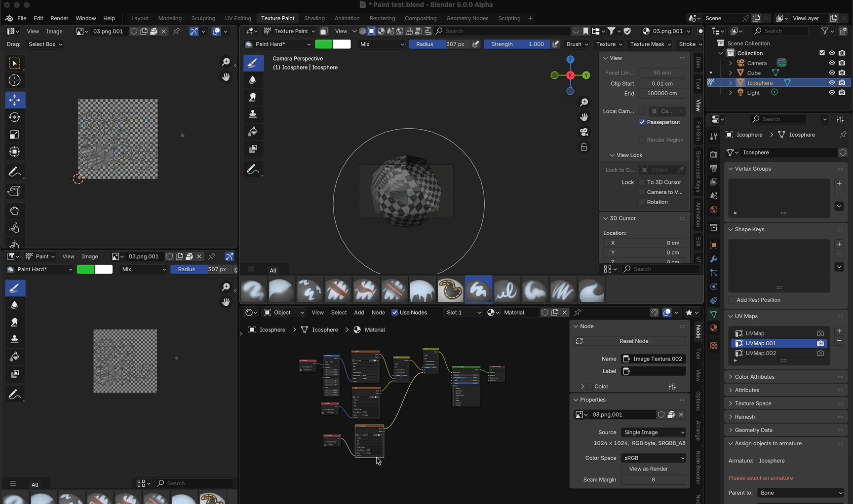Select the Smear tool in 3D viewport
This screenshot has height=504, width=853.
coord(253,97)
